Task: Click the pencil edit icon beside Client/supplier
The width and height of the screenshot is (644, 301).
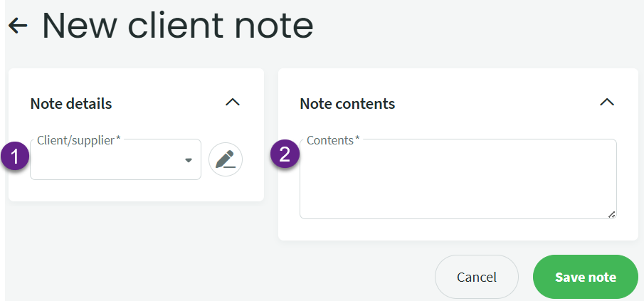Action: click(x=226, y=159)
